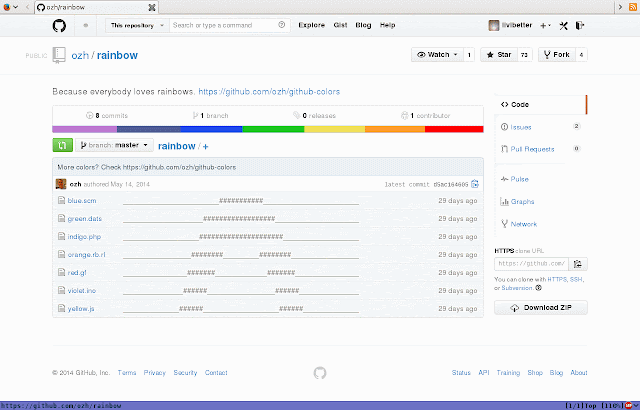Screen dimensions: 640x410
Task: Open the Pull Requests sidebar tab
Action: [541, 149]
